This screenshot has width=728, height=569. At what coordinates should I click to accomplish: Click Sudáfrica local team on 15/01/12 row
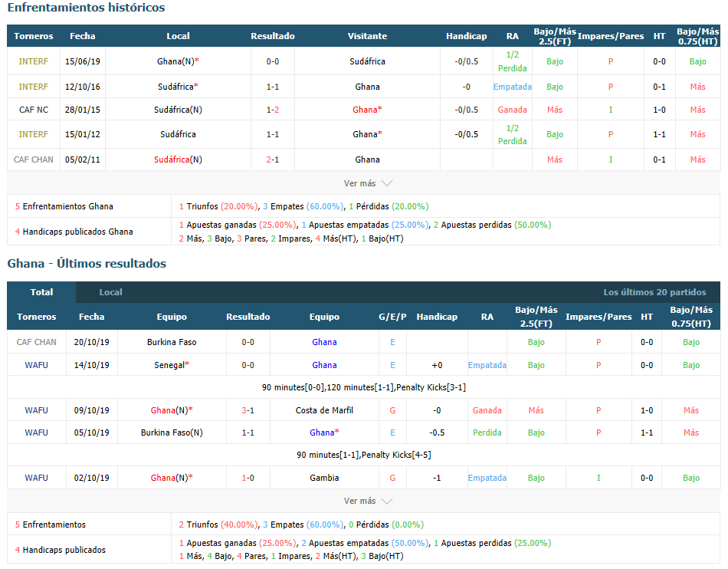point(178,135)
